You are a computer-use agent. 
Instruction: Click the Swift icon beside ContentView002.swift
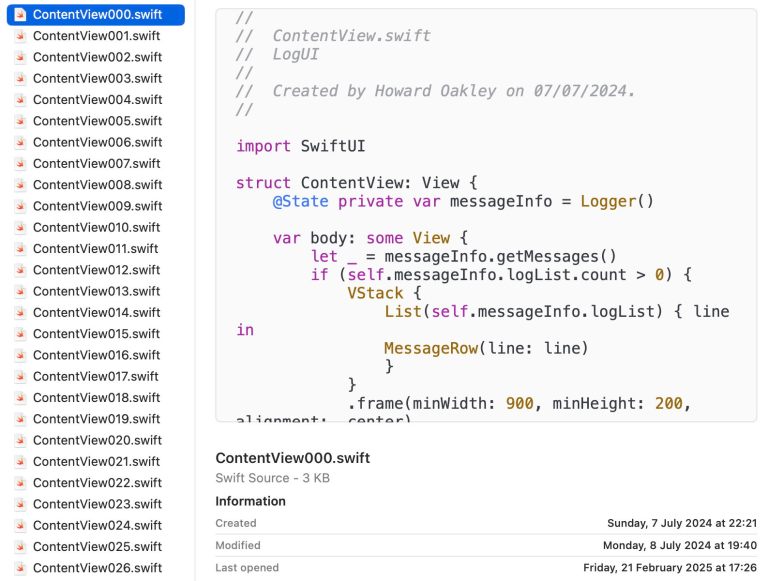pyautogui.click(x=20, y=57)
